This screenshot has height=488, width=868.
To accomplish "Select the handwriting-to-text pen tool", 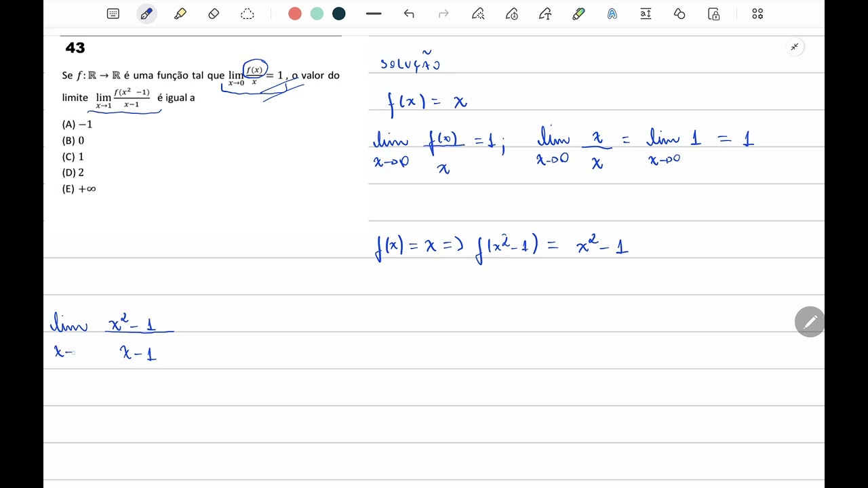I will click(545, 14).
